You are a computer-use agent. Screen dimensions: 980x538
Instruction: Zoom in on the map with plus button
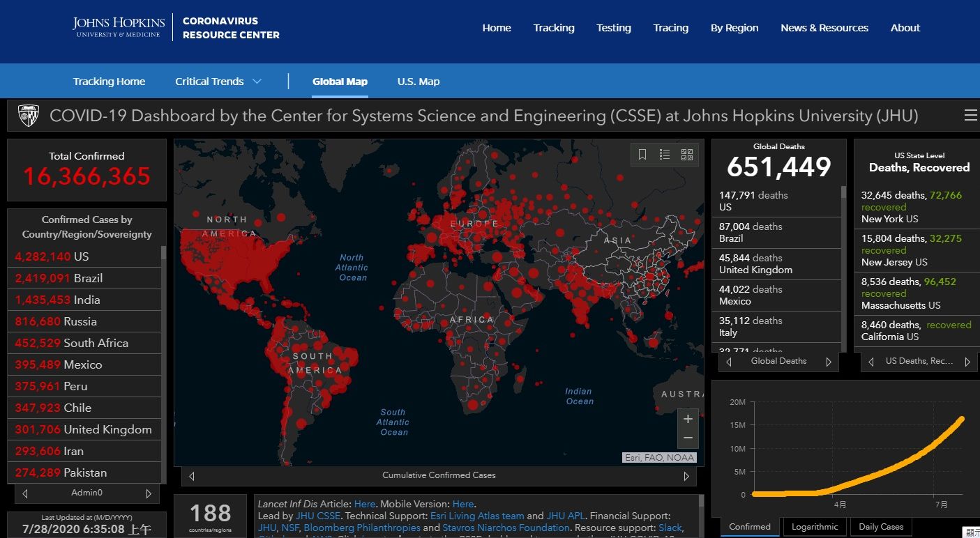coord(688,419)
